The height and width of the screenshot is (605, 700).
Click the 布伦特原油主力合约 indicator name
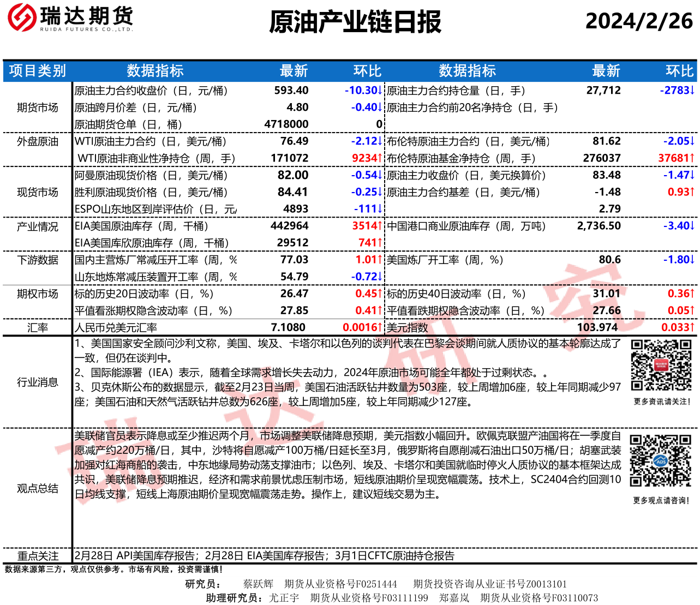coord(468,141)
